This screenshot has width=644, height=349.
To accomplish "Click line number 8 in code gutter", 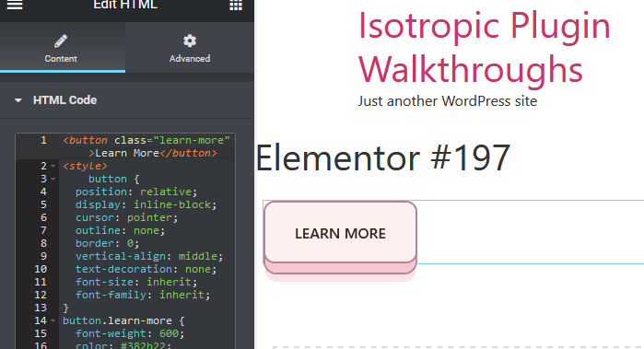I will tap(43, 243).
